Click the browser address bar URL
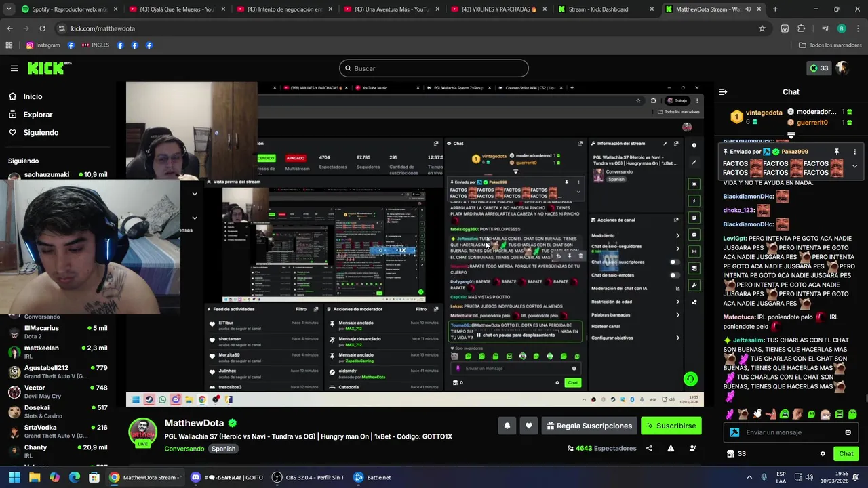Image resolution: width=868 pixels, height=488 pixels. coord(103,28)
